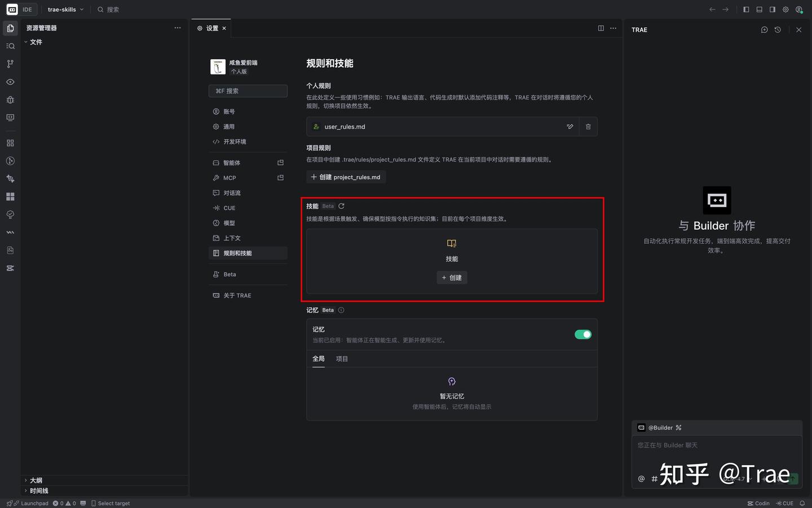Open the Run and Debug bug icon
The width and height of the screenshot is (812, 508).
pos(10,100)
